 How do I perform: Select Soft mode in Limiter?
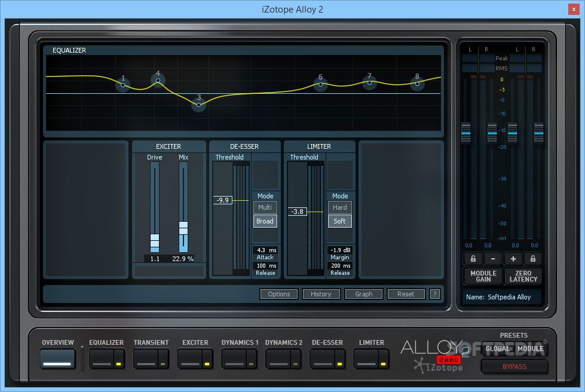(x=340, y=221)
